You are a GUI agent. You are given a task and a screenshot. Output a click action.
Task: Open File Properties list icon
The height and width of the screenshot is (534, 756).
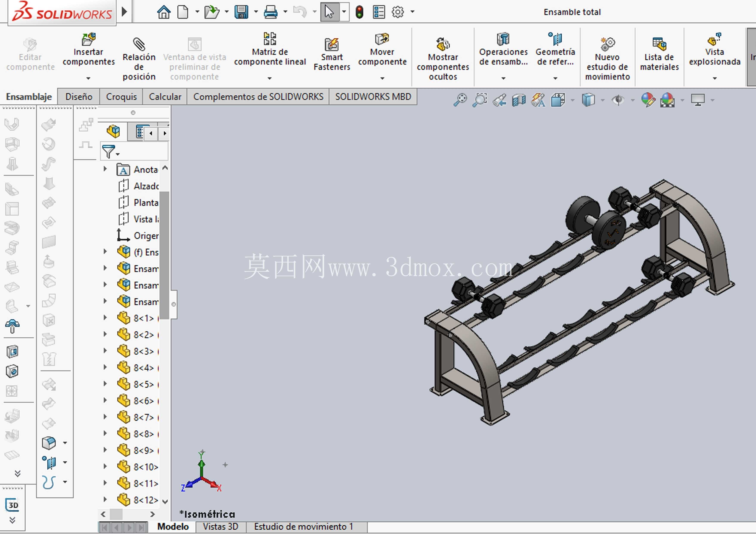coord(379,12)
